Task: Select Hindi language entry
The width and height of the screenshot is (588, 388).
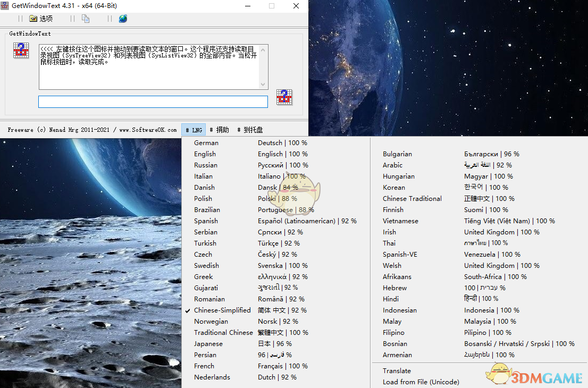Action: point(479,299)
